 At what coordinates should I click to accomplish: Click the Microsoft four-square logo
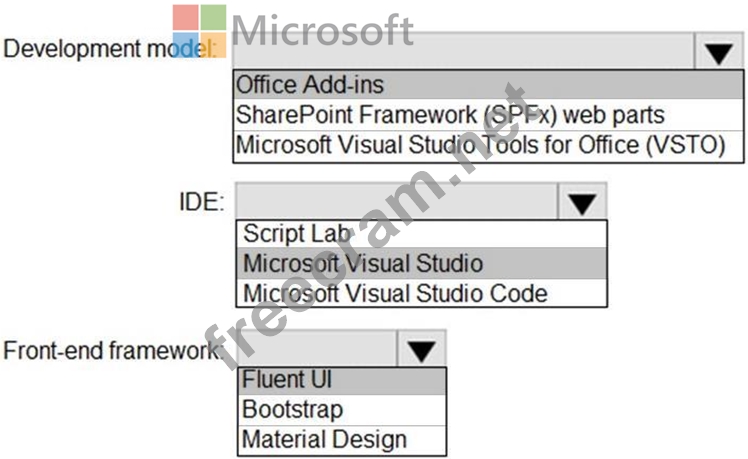click(x=199, y=31)
